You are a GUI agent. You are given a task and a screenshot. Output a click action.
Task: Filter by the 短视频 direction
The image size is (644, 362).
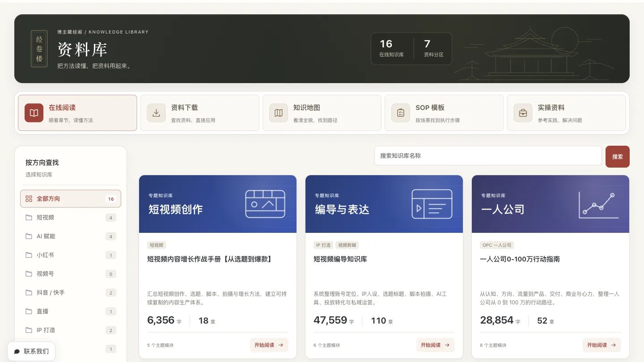71,218
